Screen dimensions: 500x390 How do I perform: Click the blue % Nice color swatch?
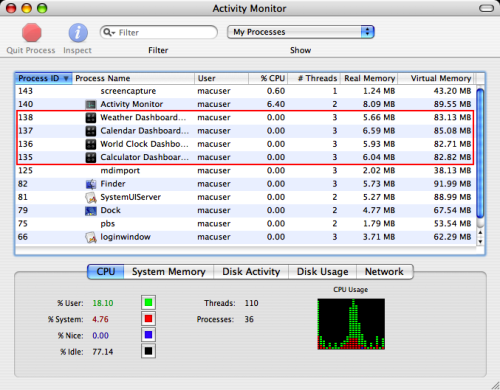[x=148, y=335]
